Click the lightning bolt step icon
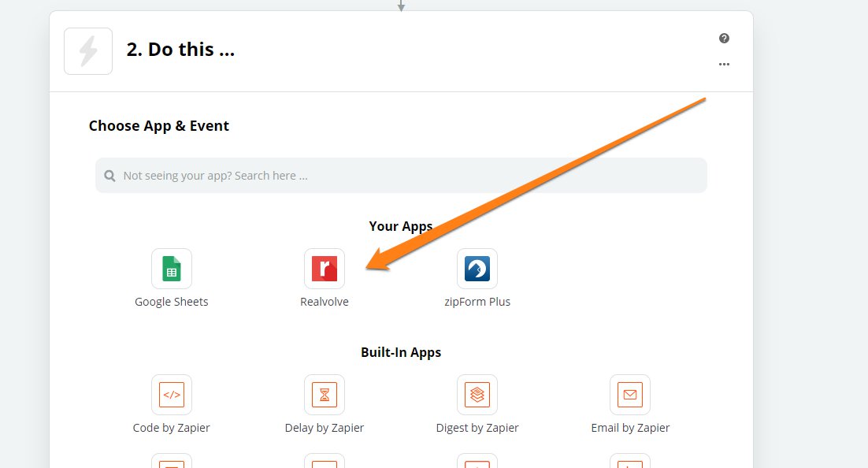 click(x=88, y=51)
